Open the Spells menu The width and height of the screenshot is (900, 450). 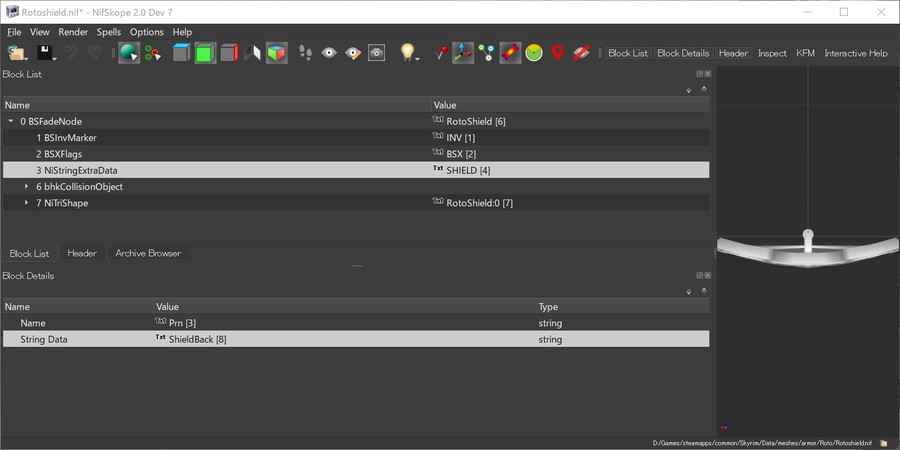(x=109, y=32)
